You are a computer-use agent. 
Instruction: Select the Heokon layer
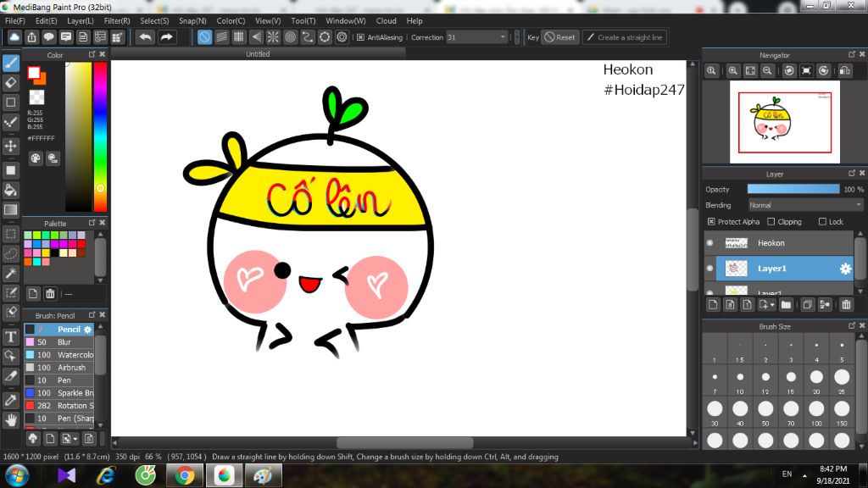coord(778,243)
